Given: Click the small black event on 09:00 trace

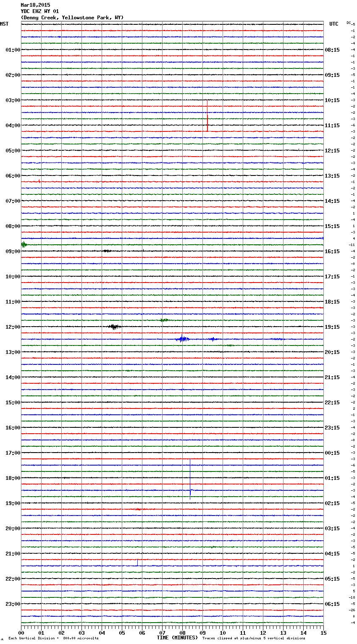Looking at the screenshot, I should point(108,251).
